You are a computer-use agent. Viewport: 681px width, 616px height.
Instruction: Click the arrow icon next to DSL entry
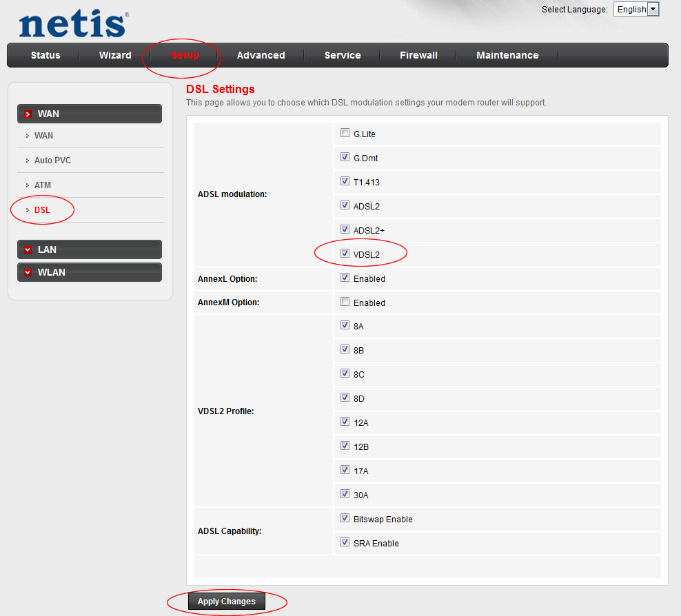click(x=28, y=209)
